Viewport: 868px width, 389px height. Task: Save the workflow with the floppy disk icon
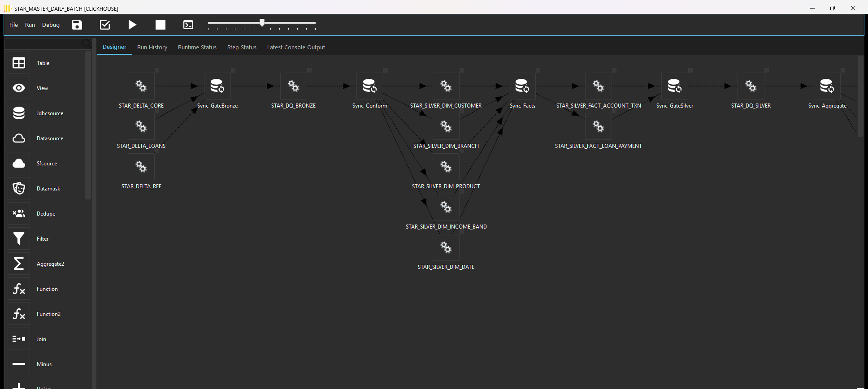(x=77, y=25)
